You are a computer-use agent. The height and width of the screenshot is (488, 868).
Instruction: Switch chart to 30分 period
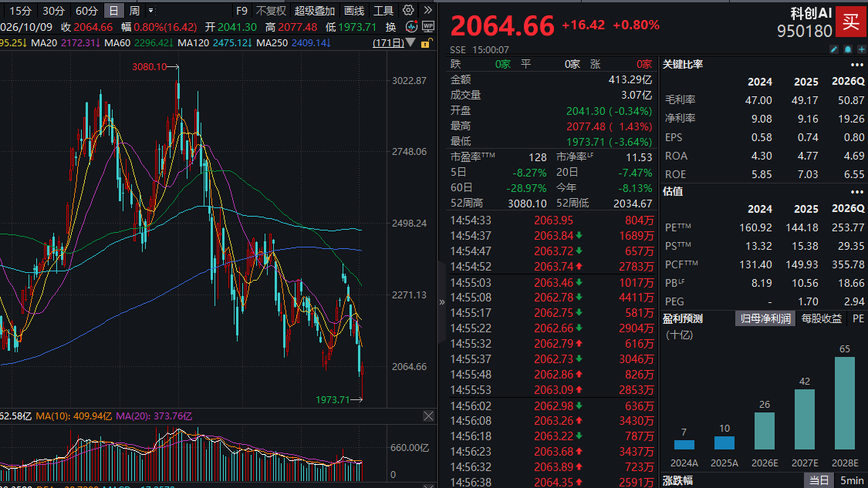tap(54, 11)
